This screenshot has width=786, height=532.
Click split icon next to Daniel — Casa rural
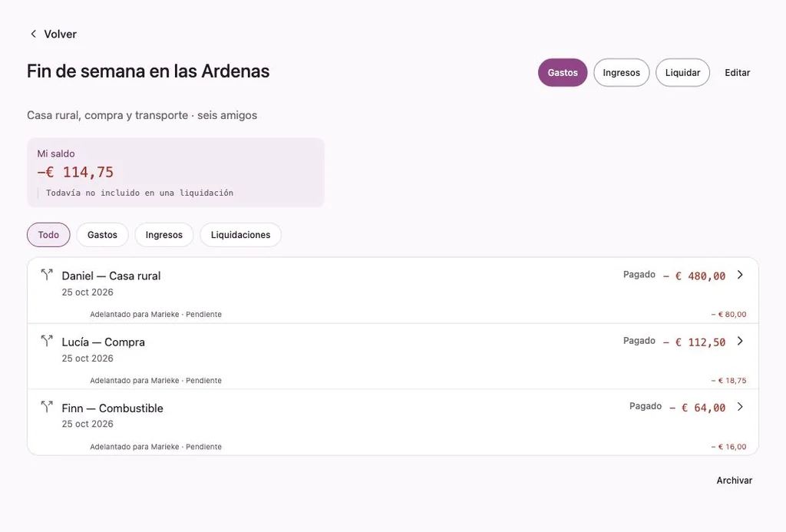[47, 274]
